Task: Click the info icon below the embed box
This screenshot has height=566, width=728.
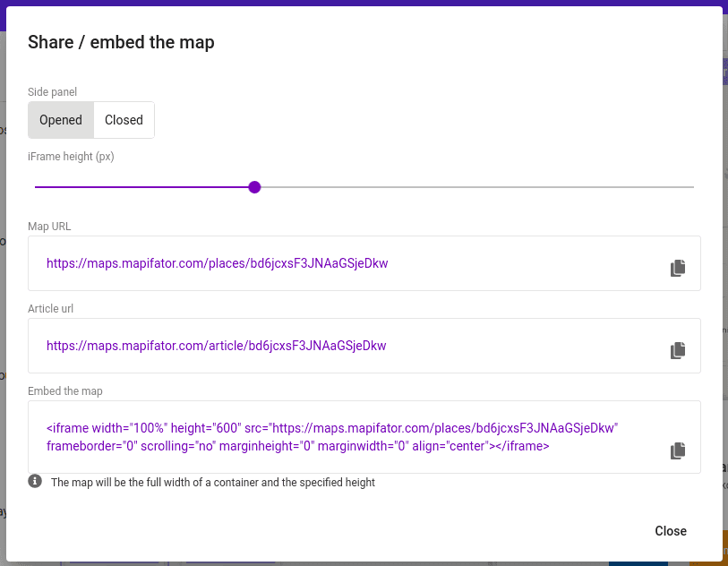Action: pyautogui.click(x=35, y=481)
